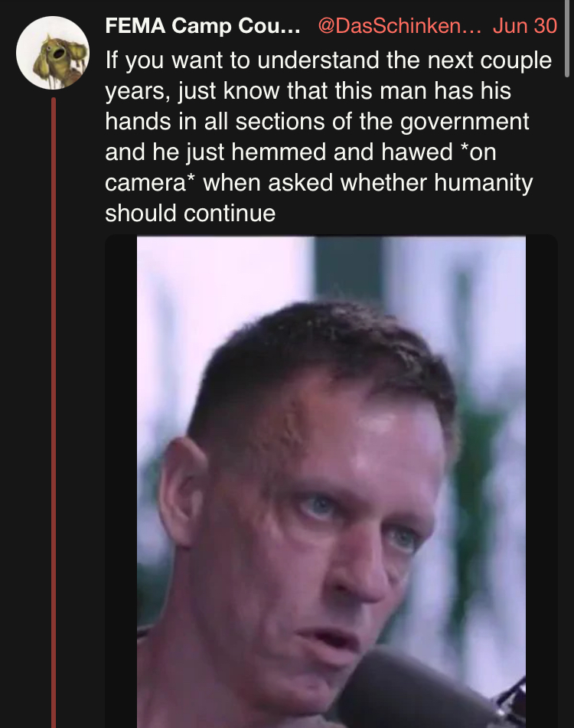
Task: Open the FEMA Camp Cou… display name
Action: point(203,25)
